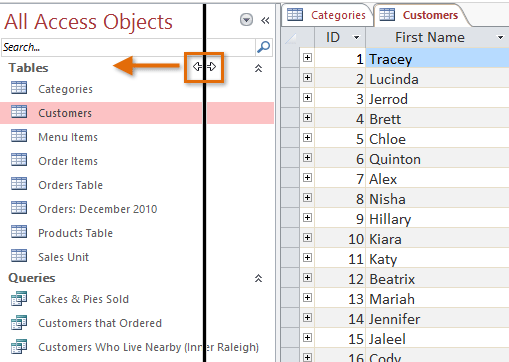Viewport: 509px width, 362px height.
Task: Collapse the navigation pane with the double chevron
Action: coord(265,21)
